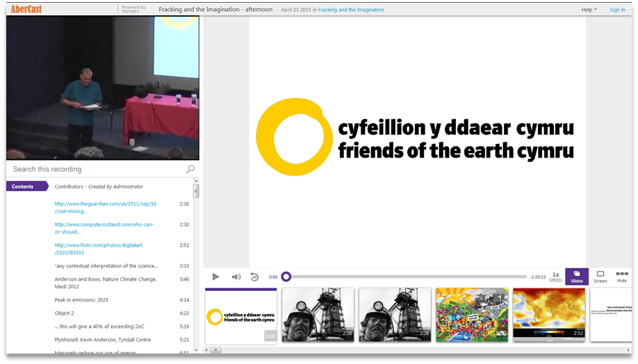The image size is (638, 364).
Task: Play the recording
Action: (x=215, y=277)
